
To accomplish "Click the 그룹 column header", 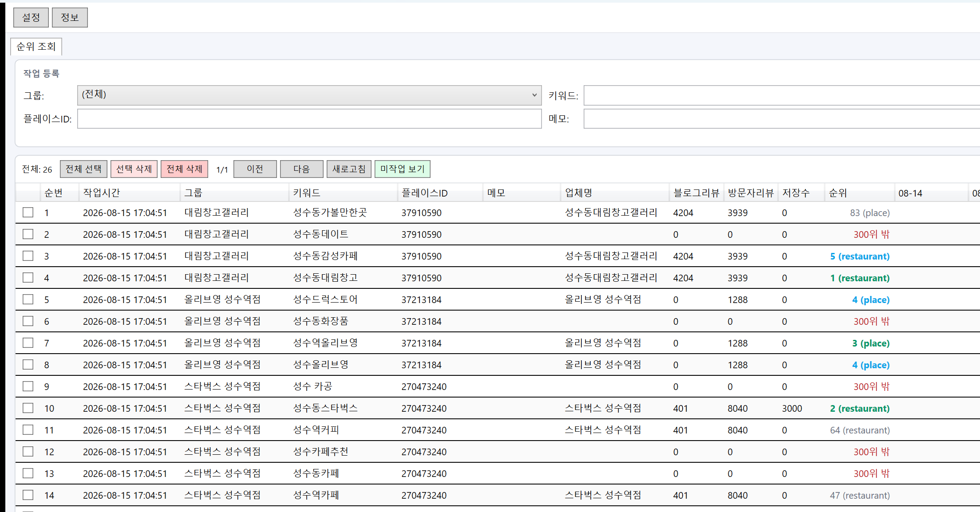I will (x=234, y=193).
